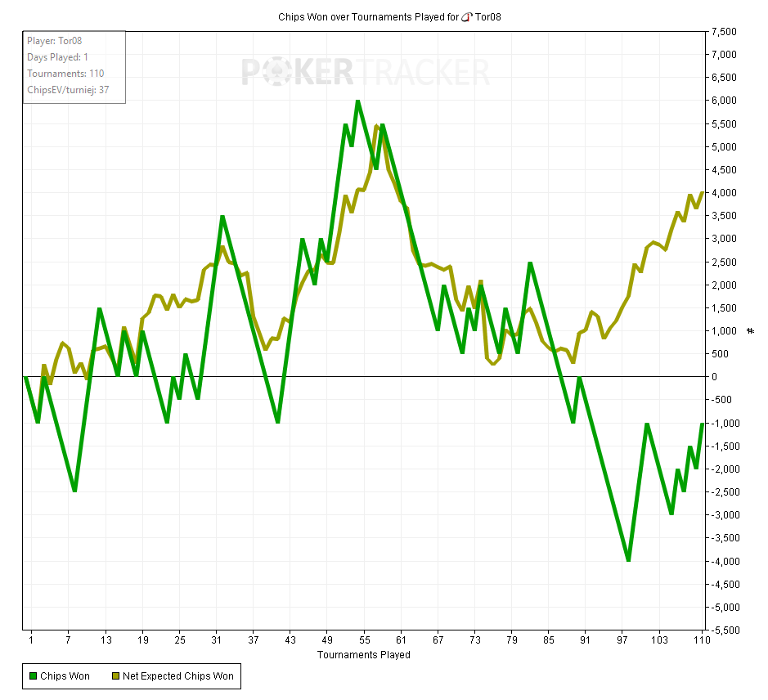Click the x-axis tick label 67
768x700 pixels.
438,639
